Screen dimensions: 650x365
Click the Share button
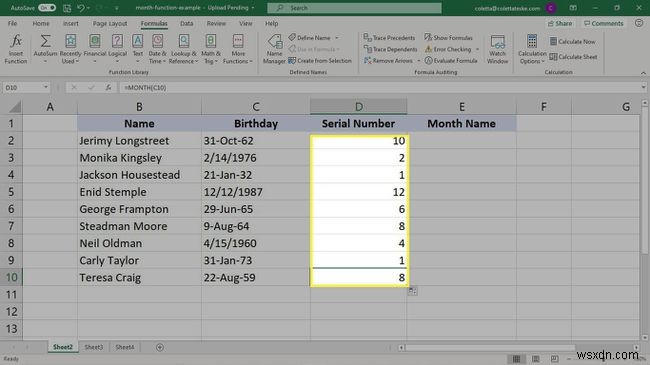(560, 24)
